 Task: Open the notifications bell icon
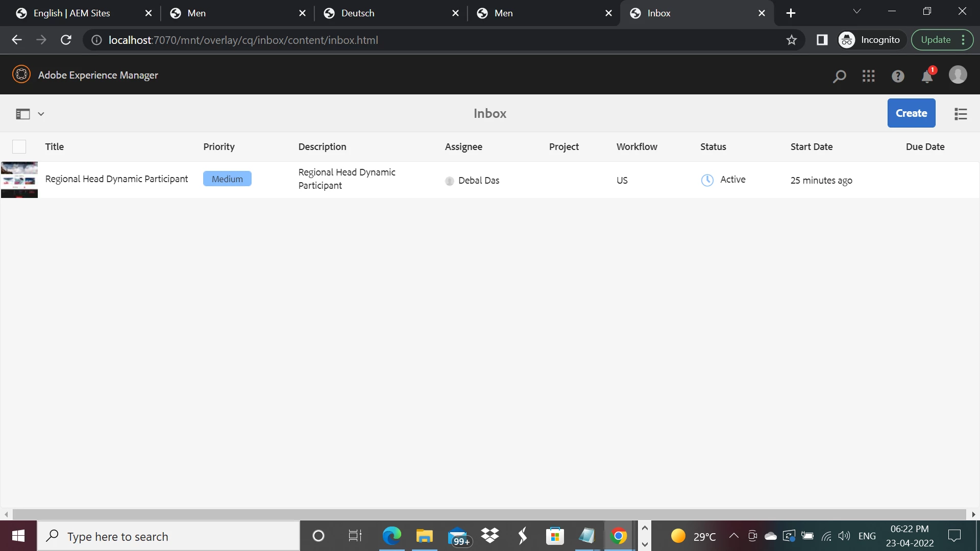pos(927,77)
